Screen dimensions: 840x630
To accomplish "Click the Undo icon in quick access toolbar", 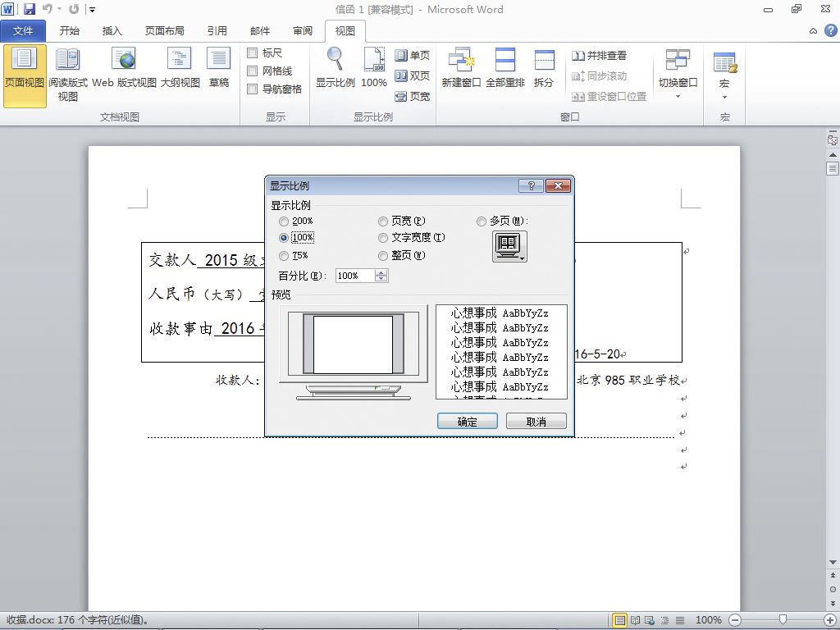I will coord(47,9).
